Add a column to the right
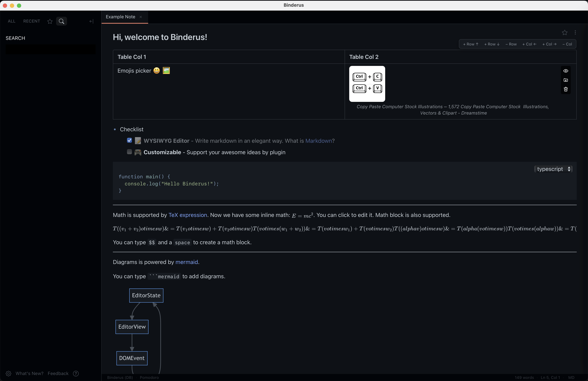The image size is (588, 381). coord(549,44)
